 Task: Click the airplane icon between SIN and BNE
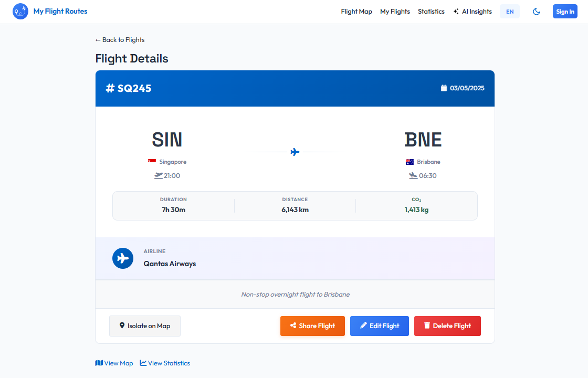(x=295, y=152)
